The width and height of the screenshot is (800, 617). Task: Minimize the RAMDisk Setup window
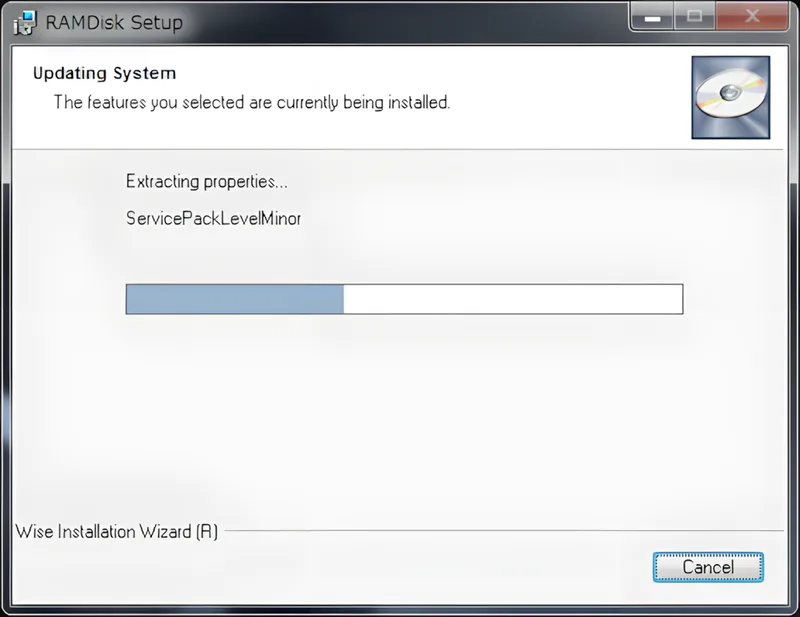(x=653, y=17)
